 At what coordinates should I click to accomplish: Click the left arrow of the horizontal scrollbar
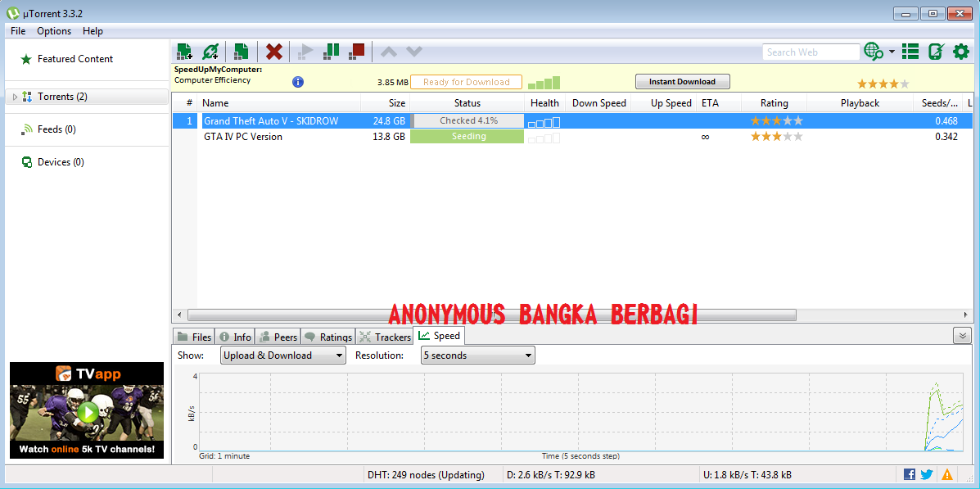tap(179, 315)
